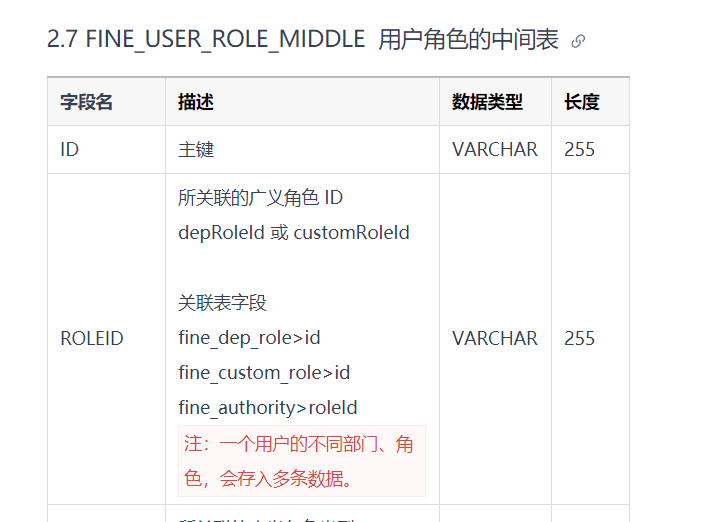Click the 2.7 FINE_USER_ROLE_MIDDLE section heading

[x=303, y=39]
